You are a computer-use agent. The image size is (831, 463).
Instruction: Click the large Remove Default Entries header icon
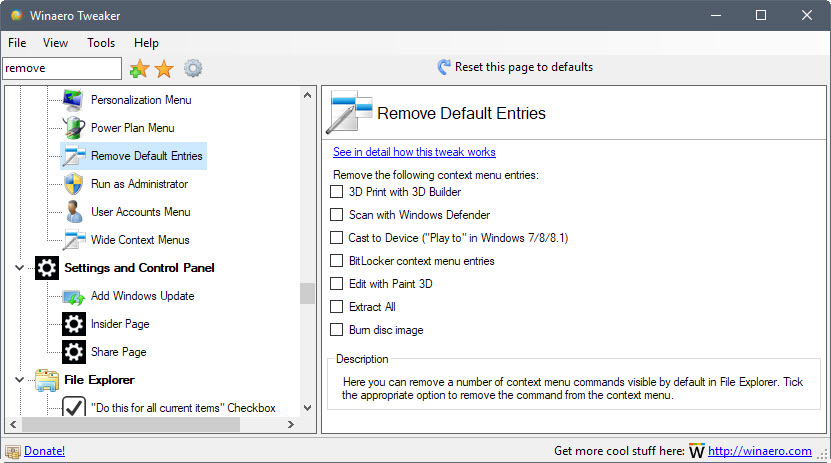tap(349, 112)
